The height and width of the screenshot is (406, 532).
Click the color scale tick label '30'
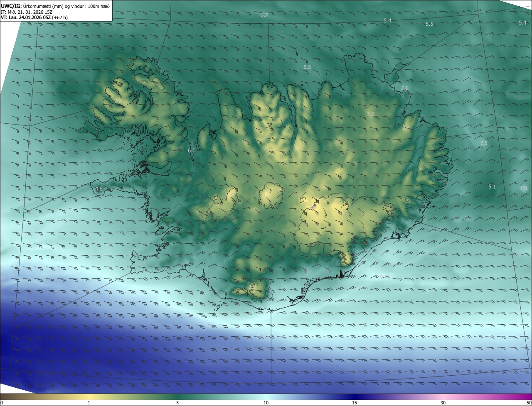(x=443, y=403)
